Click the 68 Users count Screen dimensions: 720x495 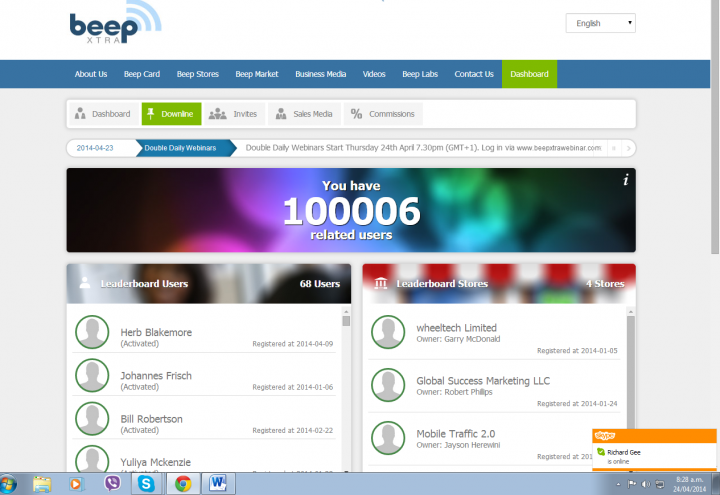320,284
